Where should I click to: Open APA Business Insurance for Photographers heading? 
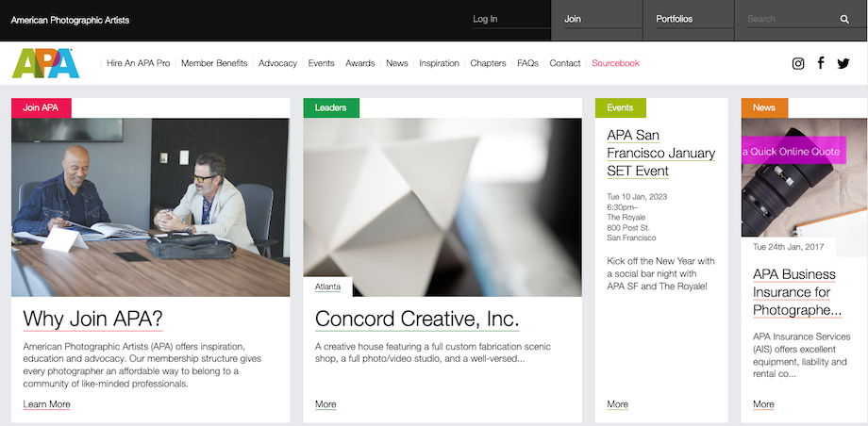point(797,293)
